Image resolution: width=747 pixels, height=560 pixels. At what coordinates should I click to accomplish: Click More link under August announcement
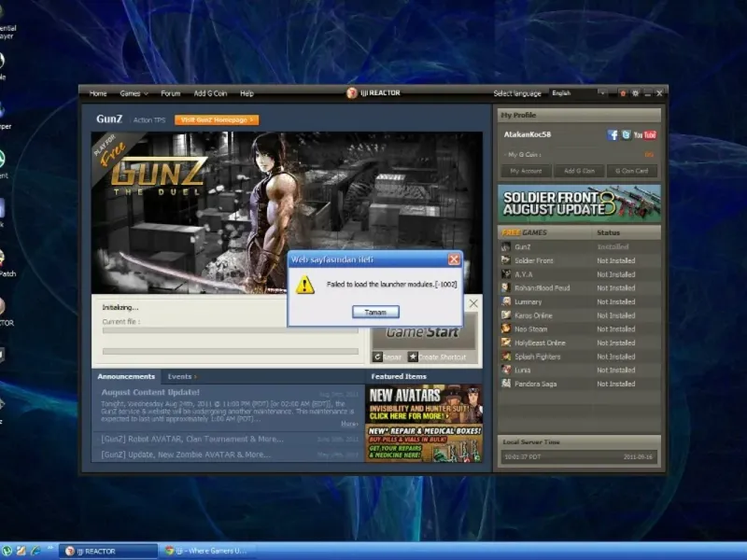tap(349, 424)
